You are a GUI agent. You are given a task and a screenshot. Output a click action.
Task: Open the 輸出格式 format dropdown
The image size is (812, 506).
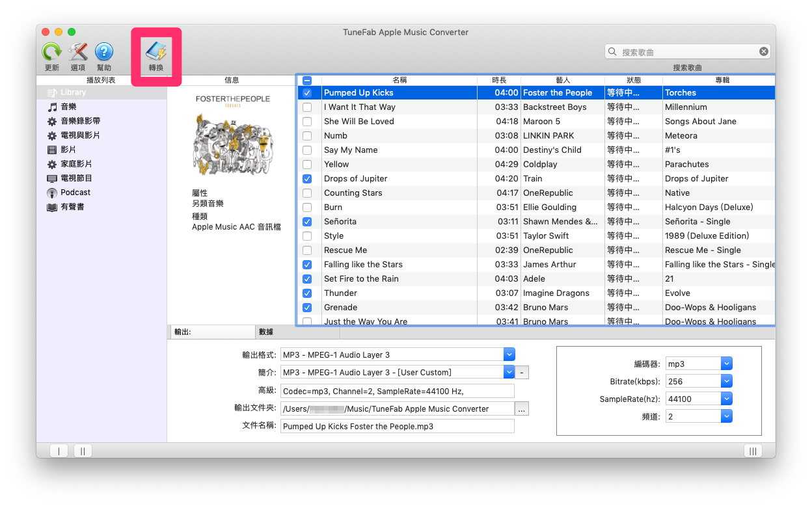click(x=509, y=354)
